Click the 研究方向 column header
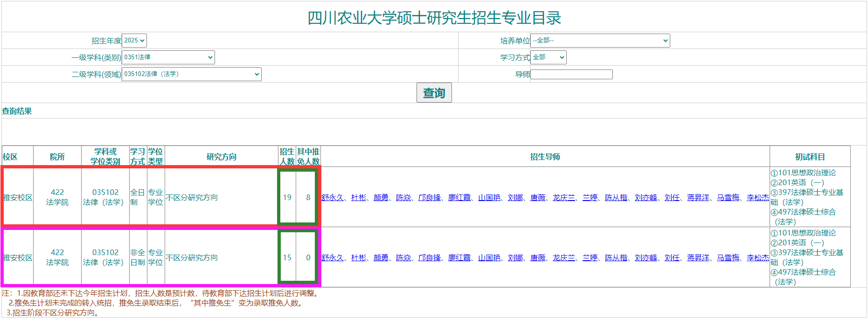 (x=222, y=157)
